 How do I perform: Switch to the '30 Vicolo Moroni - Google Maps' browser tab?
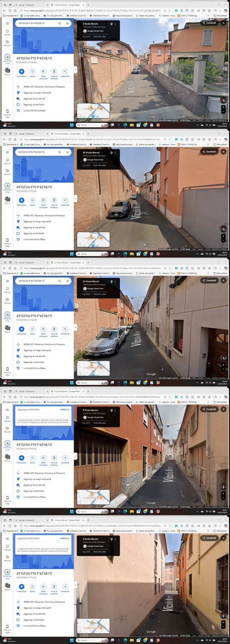coord(67,134)
